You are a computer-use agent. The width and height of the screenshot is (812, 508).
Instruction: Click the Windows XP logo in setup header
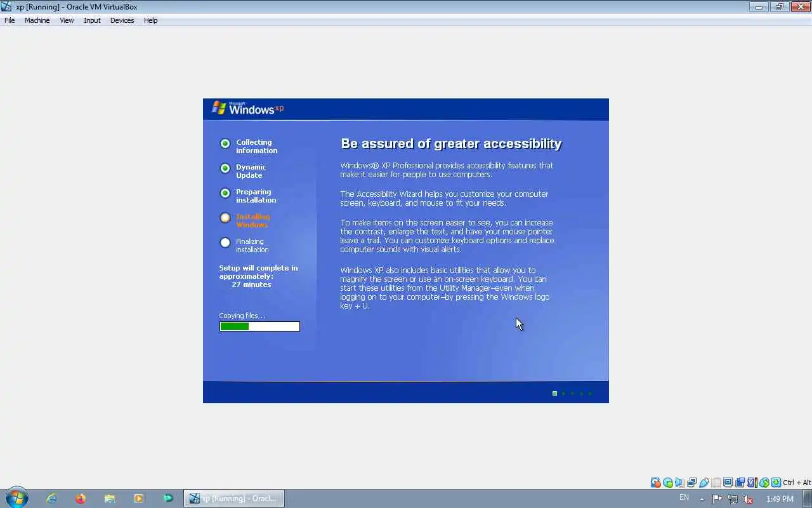(x=247, y=109)
